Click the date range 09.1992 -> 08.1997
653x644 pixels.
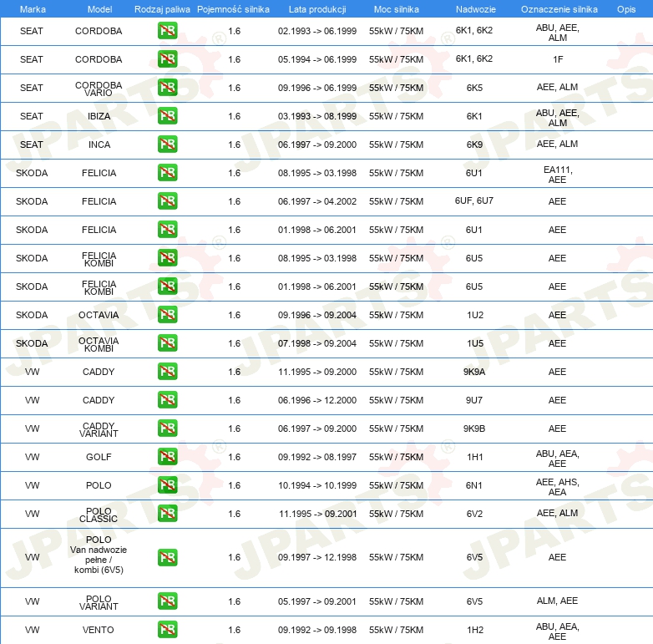(317, 457)
